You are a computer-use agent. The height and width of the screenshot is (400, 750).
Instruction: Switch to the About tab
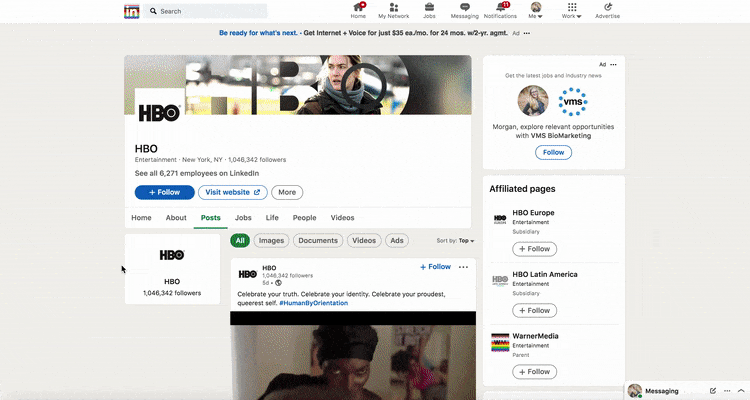(176, 218)
